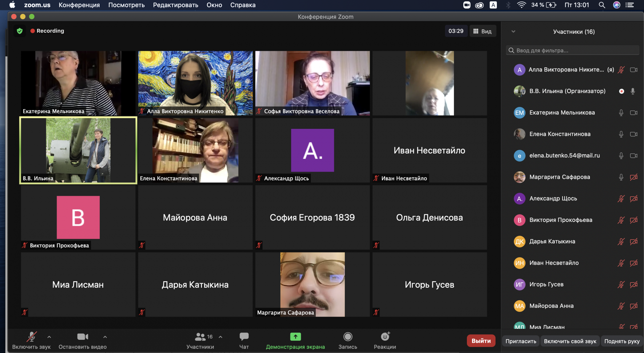Open Notification Center list icon

point(630,5)
